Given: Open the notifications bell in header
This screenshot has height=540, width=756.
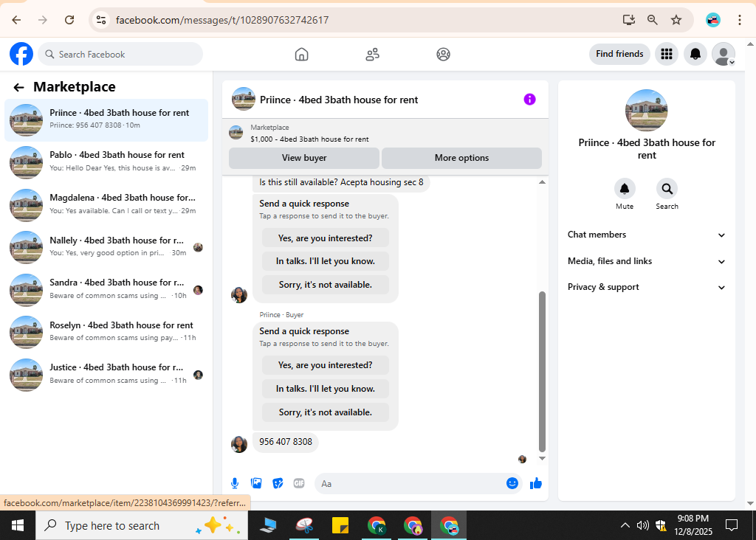Looking at the screenshot, I should (695, 54).
